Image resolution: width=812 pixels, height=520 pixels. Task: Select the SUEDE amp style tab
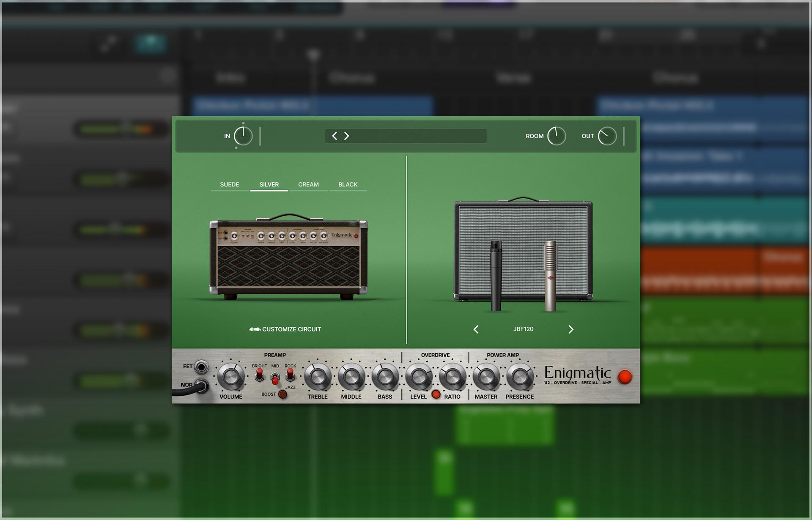230,185
